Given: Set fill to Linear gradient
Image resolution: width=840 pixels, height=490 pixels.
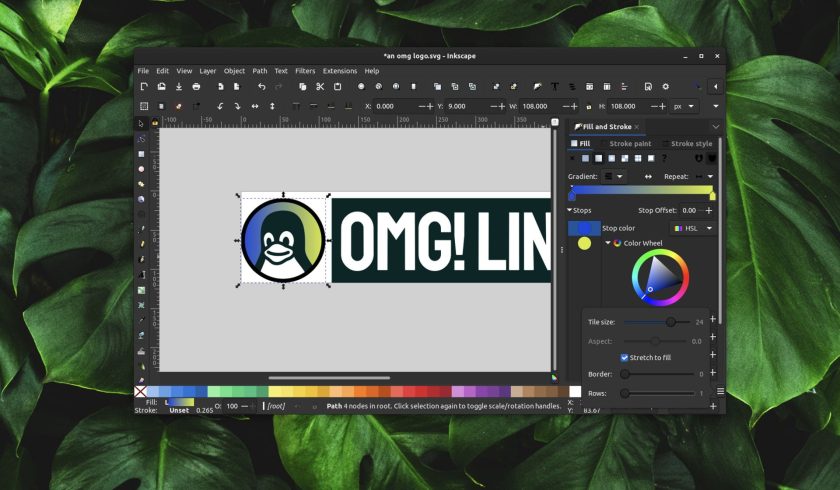Looking at the screenshot, I should (598, 158).
